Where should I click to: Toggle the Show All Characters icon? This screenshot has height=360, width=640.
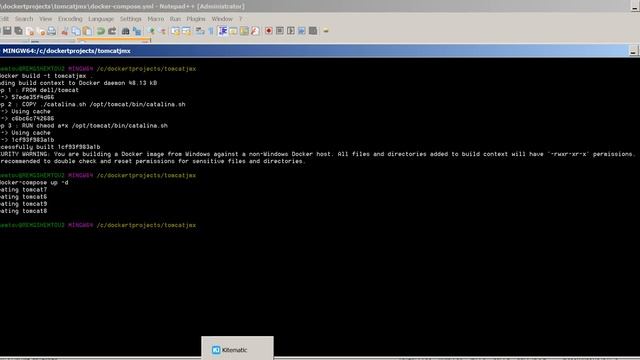tap(211, 31)
